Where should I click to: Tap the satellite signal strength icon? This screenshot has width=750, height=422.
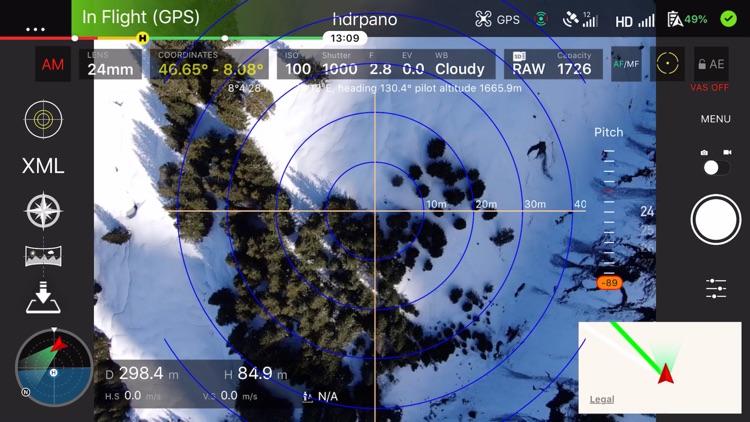(580, 20)
